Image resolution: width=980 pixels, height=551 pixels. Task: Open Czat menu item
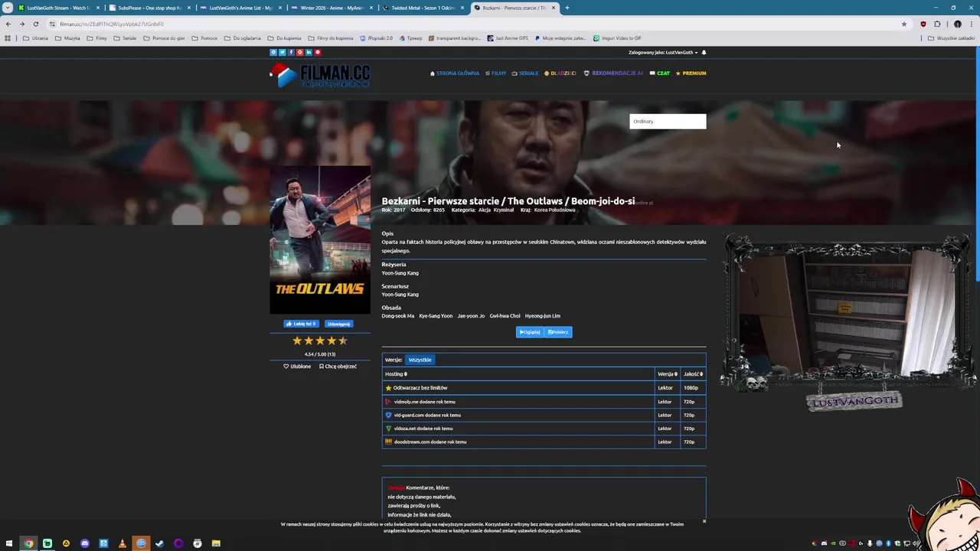[x=659, y=73]
